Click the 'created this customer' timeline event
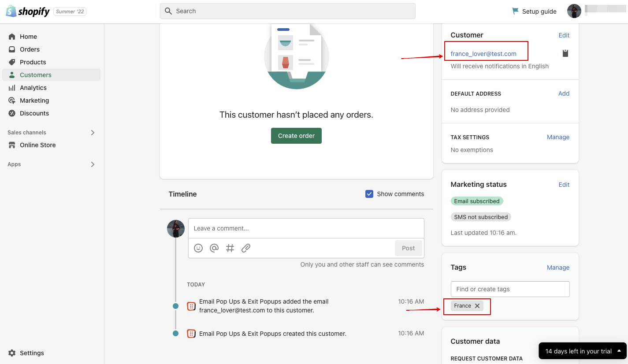This screenshot has width=628, height=364. pos(273,334)
